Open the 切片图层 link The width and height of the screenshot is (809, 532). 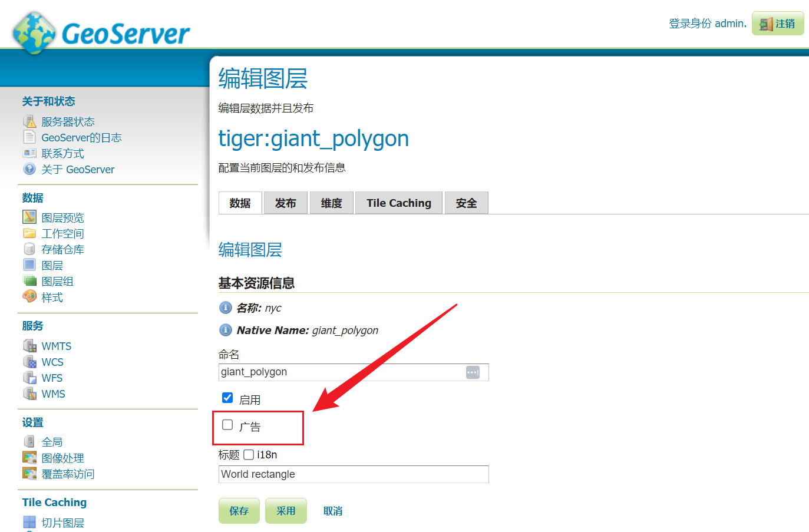click(x=62, y=523)
